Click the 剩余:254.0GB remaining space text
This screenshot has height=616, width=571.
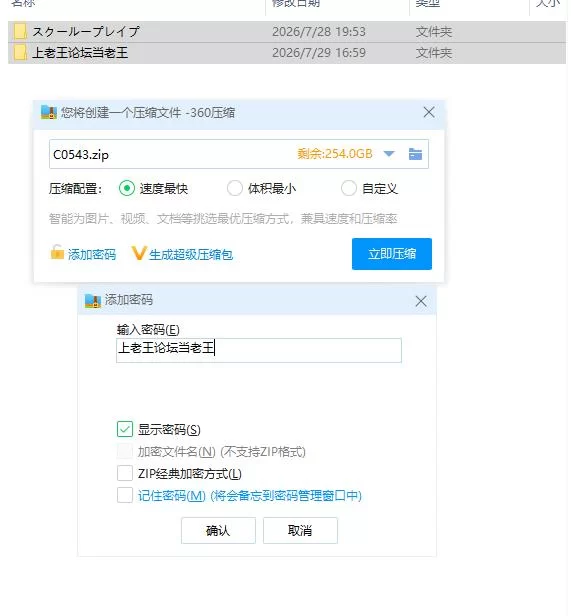coord(335,154)
